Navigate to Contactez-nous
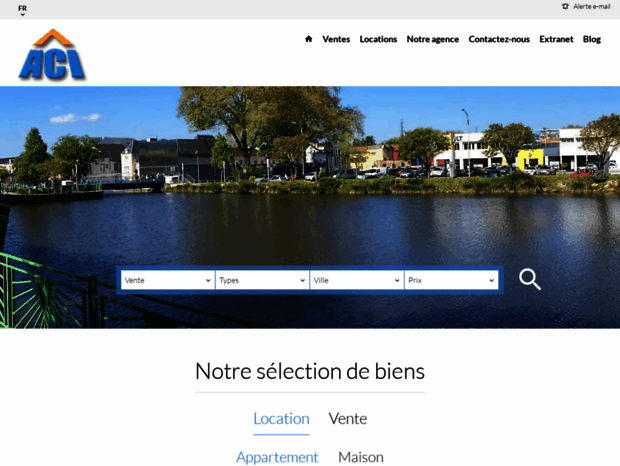 pyautogui.click(x=499, y=39)
